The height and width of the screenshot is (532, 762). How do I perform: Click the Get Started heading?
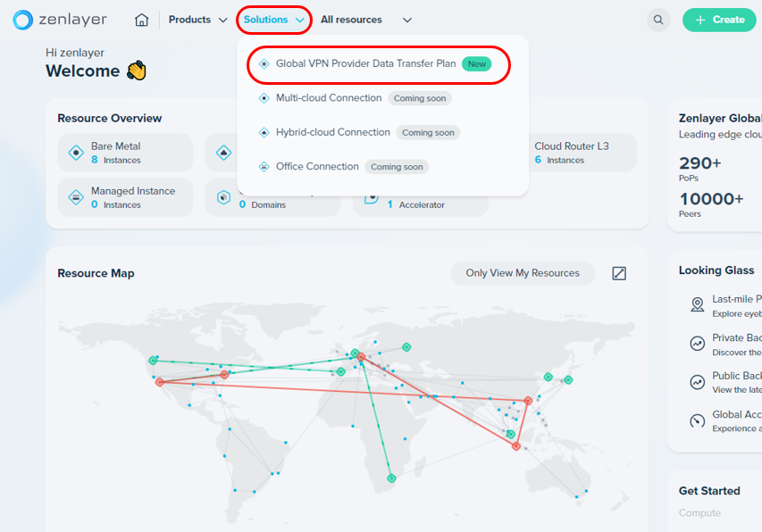pos(709,491)
